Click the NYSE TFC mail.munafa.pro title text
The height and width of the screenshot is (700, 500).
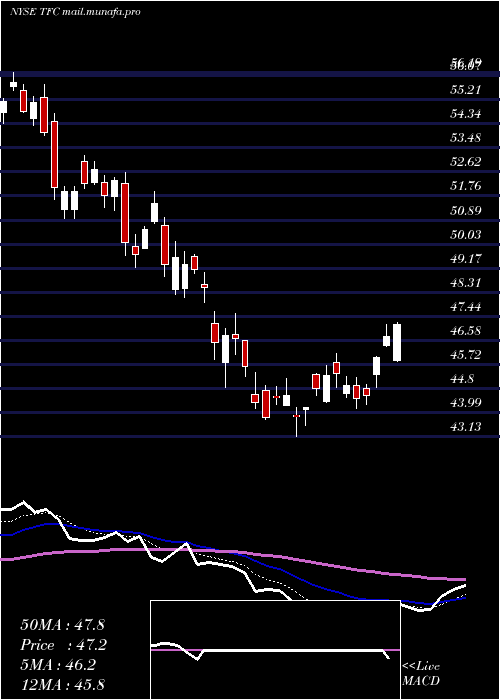[x=75, y=12]
